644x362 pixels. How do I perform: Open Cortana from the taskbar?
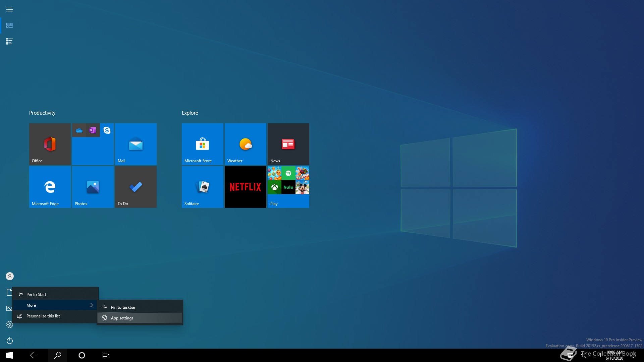(x=82, y=355)
